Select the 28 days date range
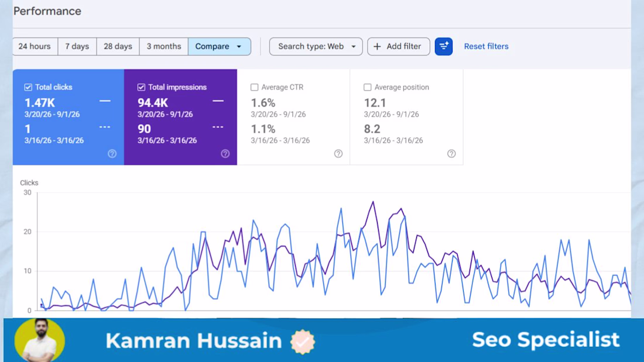 click(118, 46)
